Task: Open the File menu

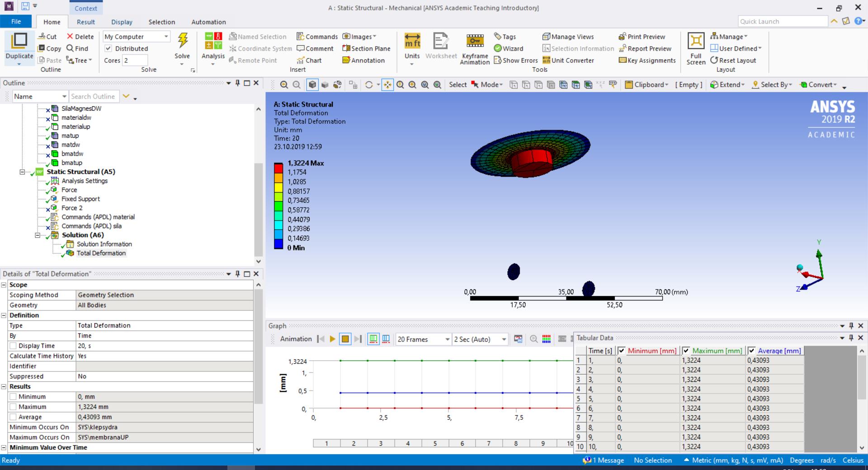Action: [16, 21]
